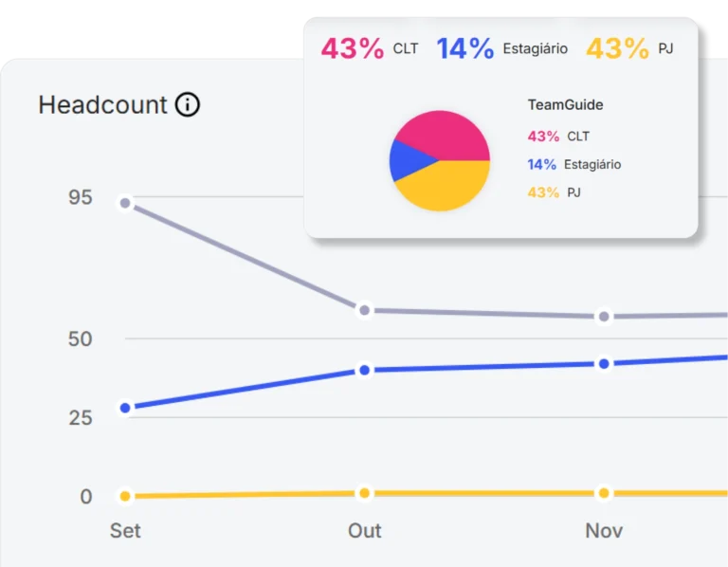
Task: Select the gray line Out data point
Action: coord(364,310)
